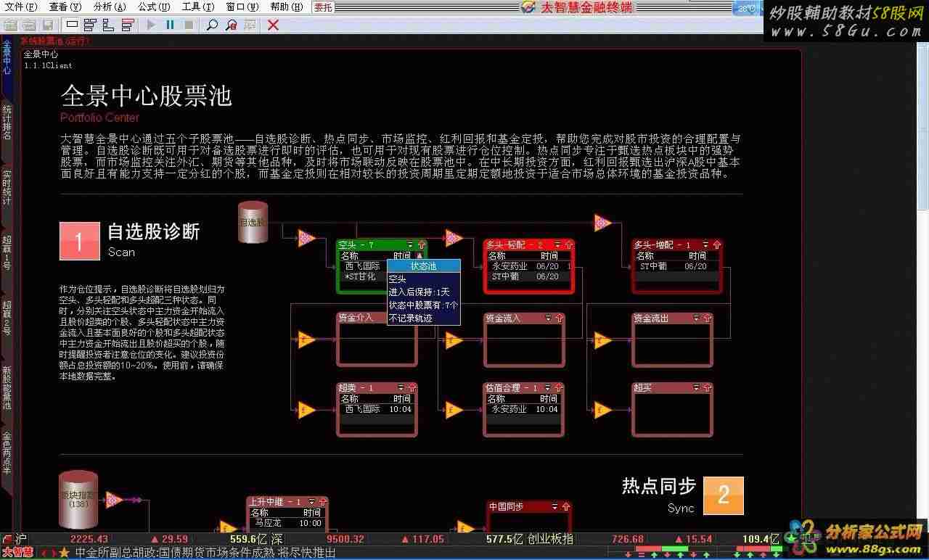
Task: Click the first open-folder toolbar icon
Action: tap(10, 25)
